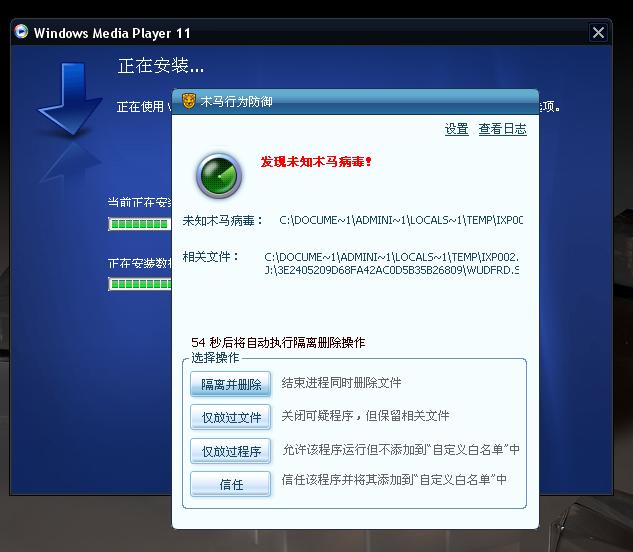Click description 允许该程序运行但不添加到自定义白名单
This screenshot has height=552, width=633.
coord(401,449)
